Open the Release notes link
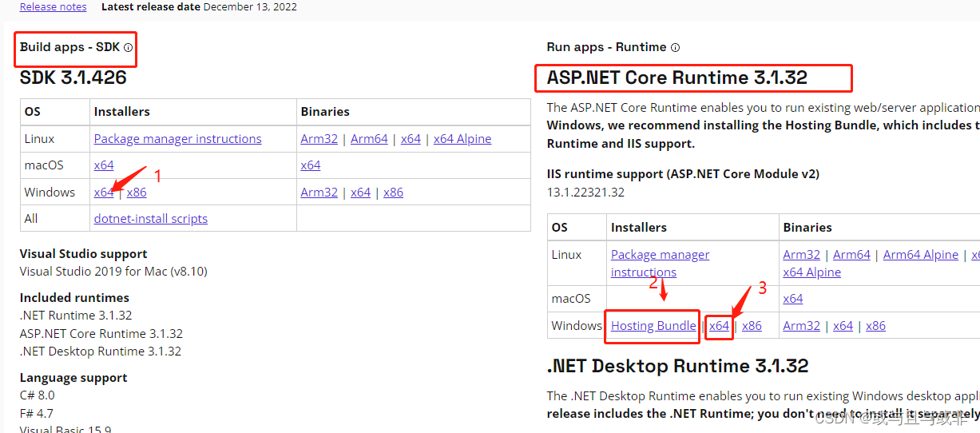The width and height of the screenshot is (980, 433). point(53,6)
